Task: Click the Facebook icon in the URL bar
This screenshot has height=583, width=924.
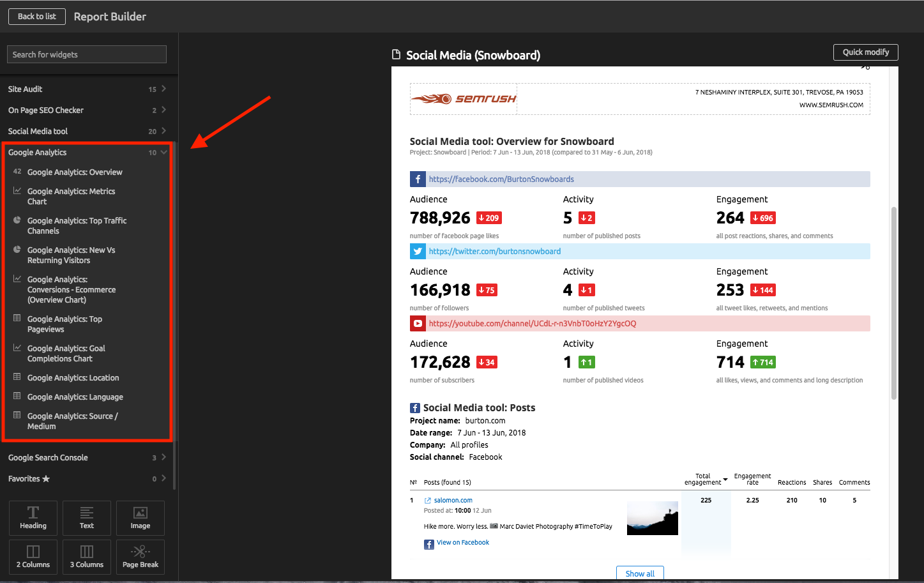Action: (x=418, y=179)
